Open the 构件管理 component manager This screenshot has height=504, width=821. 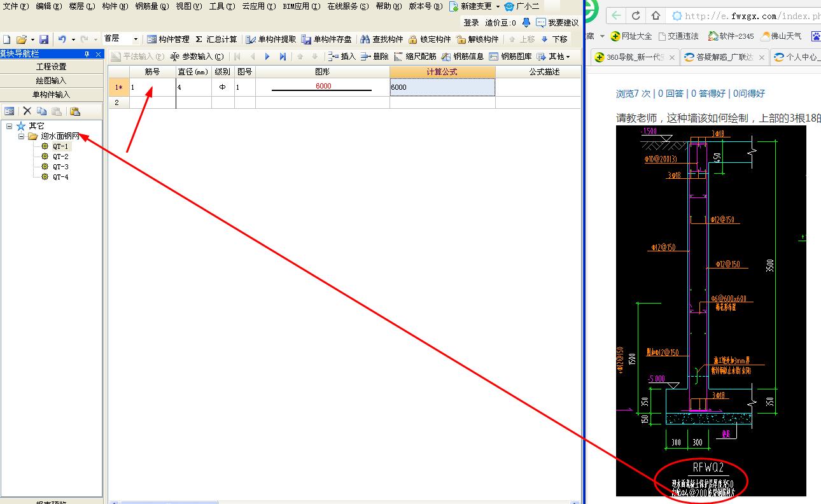point(169,39)
